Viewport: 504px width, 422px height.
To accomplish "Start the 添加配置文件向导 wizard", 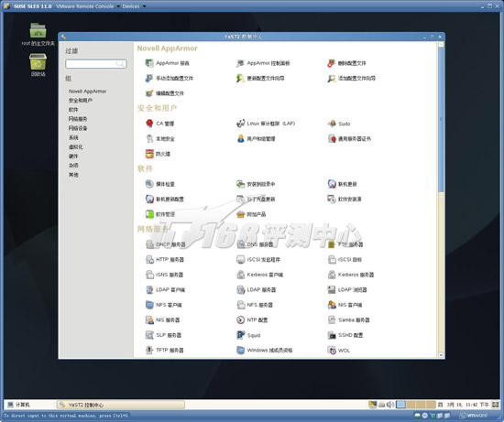I will click(x=351, y=79).
